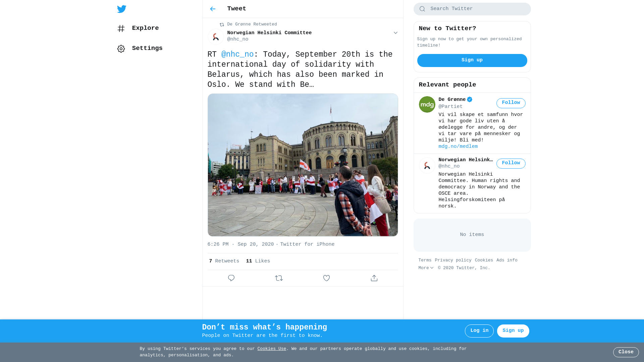Go back using the arrow icon
This screenshot has width=644, height=362.
pyautogui.click(x=213, y=9)
